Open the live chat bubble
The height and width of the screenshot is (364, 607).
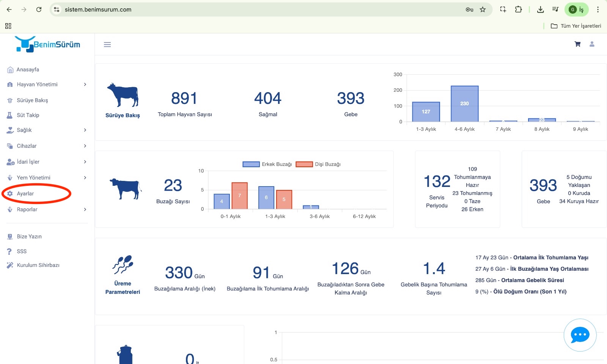pos(580,335)
